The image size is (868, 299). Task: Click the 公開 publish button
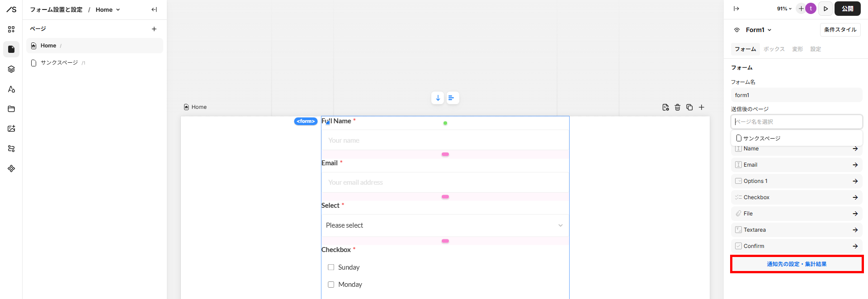[x=847, y=9]
